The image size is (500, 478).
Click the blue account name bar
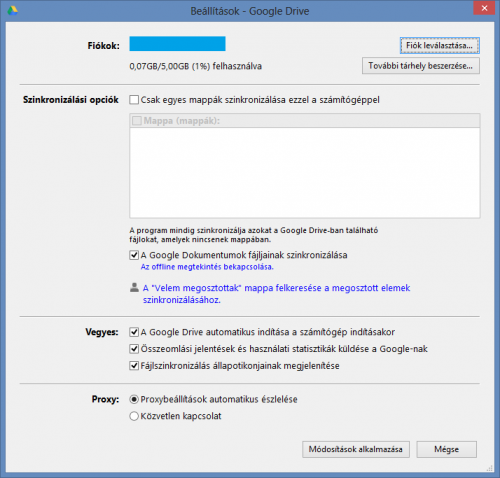[x=177, y=44]
